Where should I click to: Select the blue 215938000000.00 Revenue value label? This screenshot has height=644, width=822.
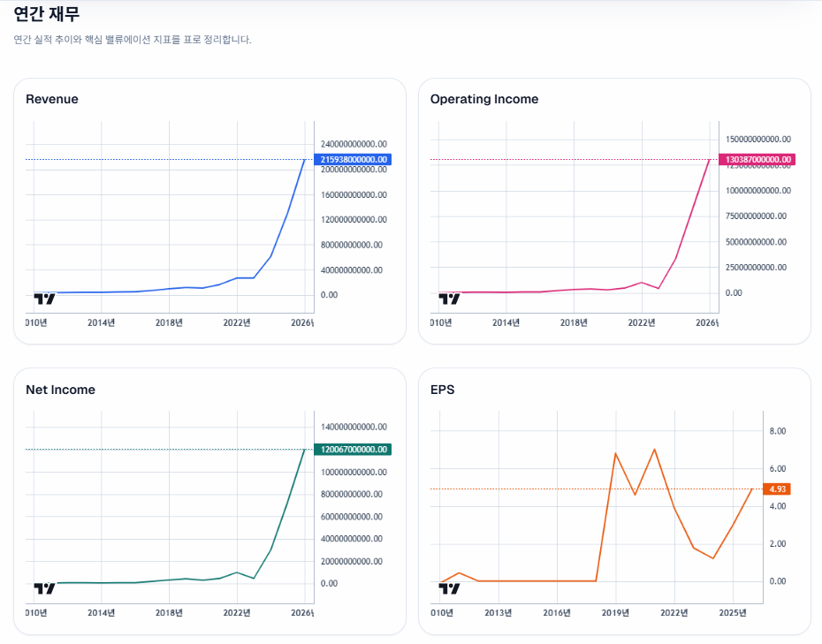[354, 159]
